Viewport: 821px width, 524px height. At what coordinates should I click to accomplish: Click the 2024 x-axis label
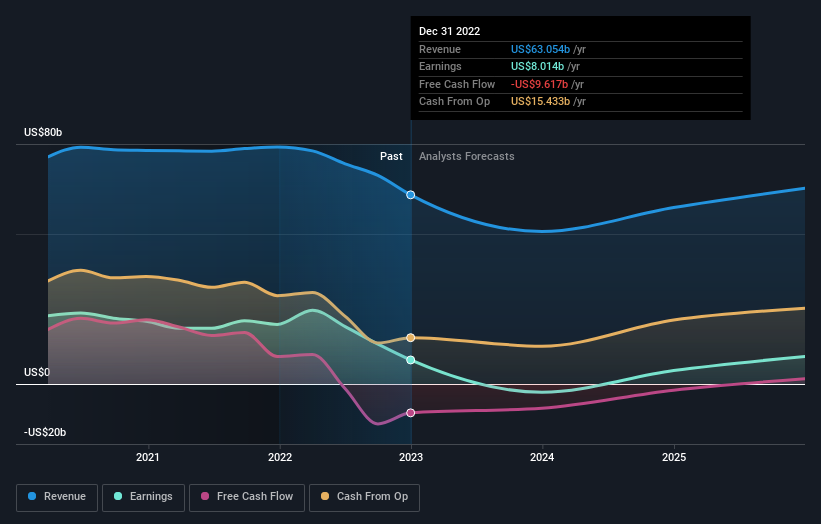[542, 457]
